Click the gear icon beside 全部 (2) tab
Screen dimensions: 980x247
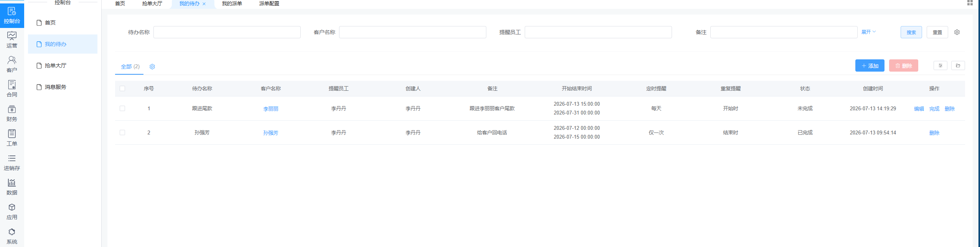pos(152,67)
